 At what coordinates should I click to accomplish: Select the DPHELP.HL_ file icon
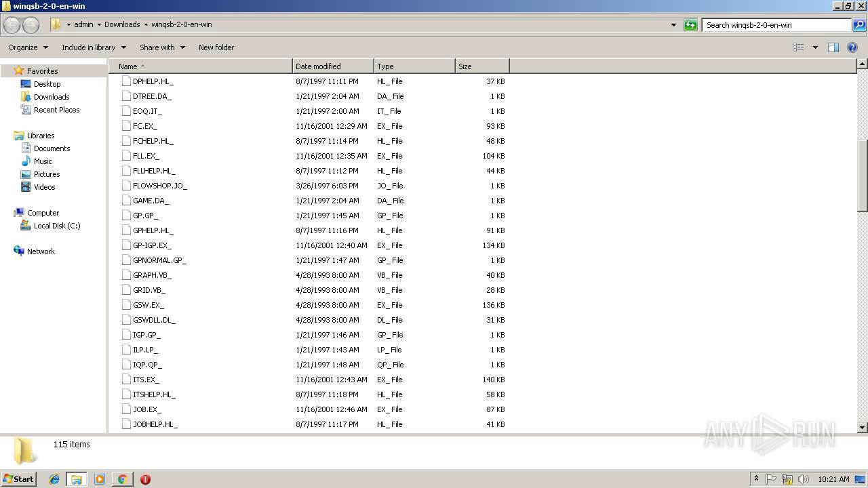click(x=126, y=81)
